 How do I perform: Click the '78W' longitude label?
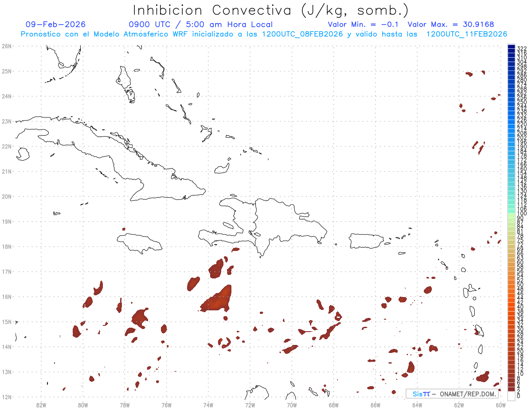(125, 404)
